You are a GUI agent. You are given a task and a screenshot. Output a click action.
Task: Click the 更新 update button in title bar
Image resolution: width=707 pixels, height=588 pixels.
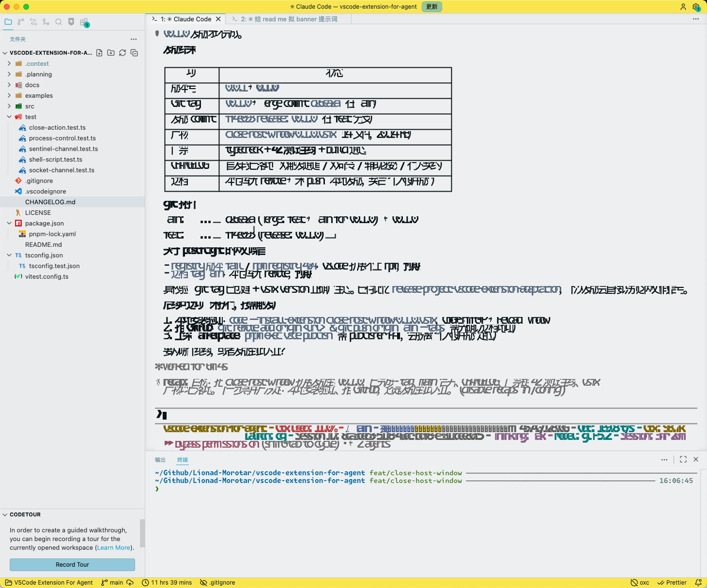pos(432,7)
